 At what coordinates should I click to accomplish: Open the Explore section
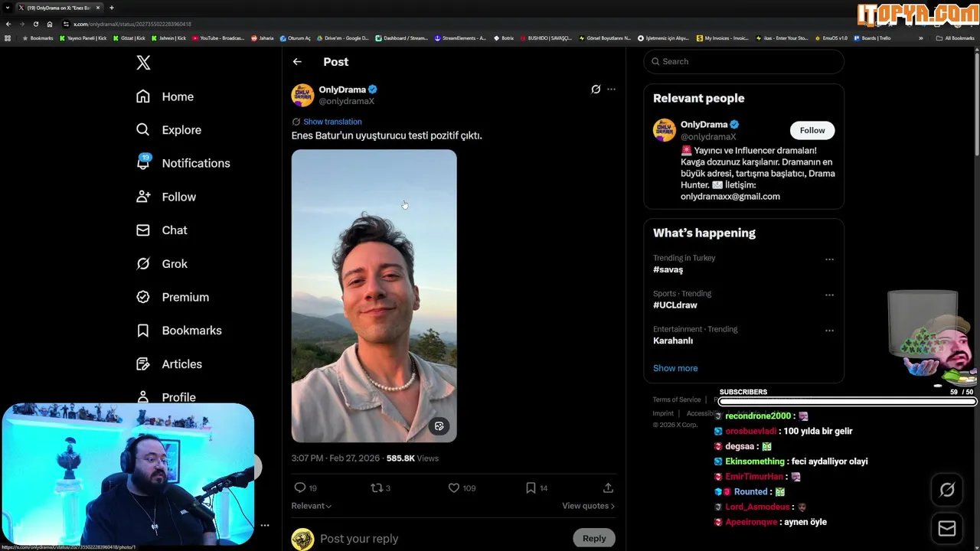coord(168,130)
